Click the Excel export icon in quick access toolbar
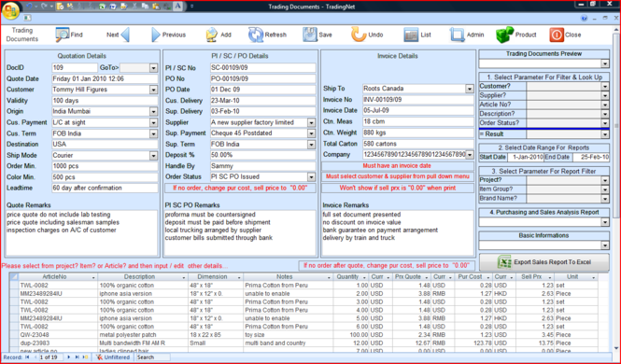The image size is (621, 364). pos(102,7)
